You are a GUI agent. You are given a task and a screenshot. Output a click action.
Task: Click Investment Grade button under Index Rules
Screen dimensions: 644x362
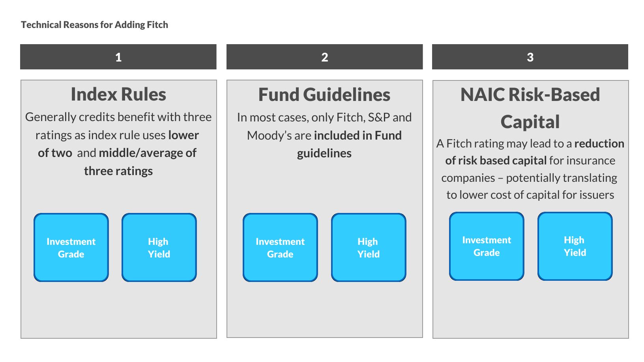coord(71,248)
